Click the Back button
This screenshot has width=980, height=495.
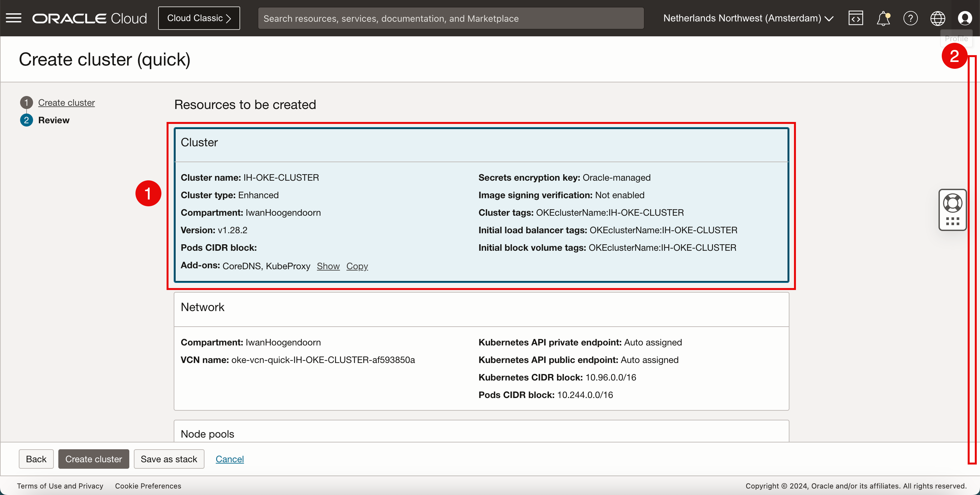[36, 459]
